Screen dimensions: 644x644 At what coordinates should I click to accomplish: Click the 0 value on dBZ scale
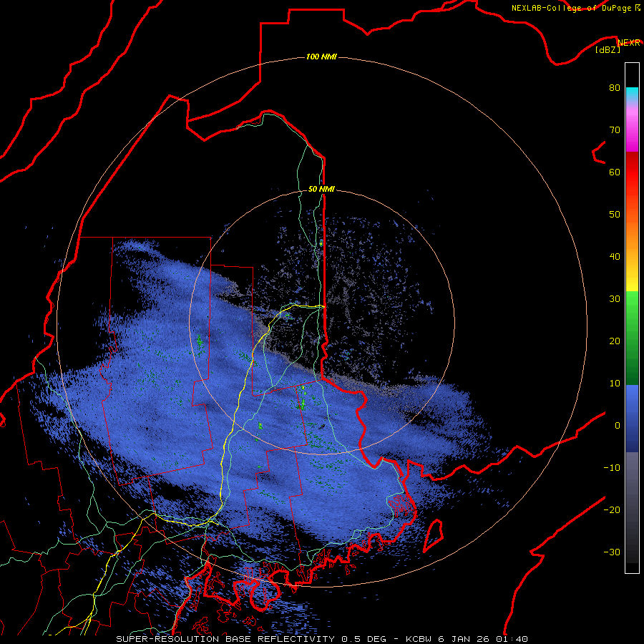[618, 426]
